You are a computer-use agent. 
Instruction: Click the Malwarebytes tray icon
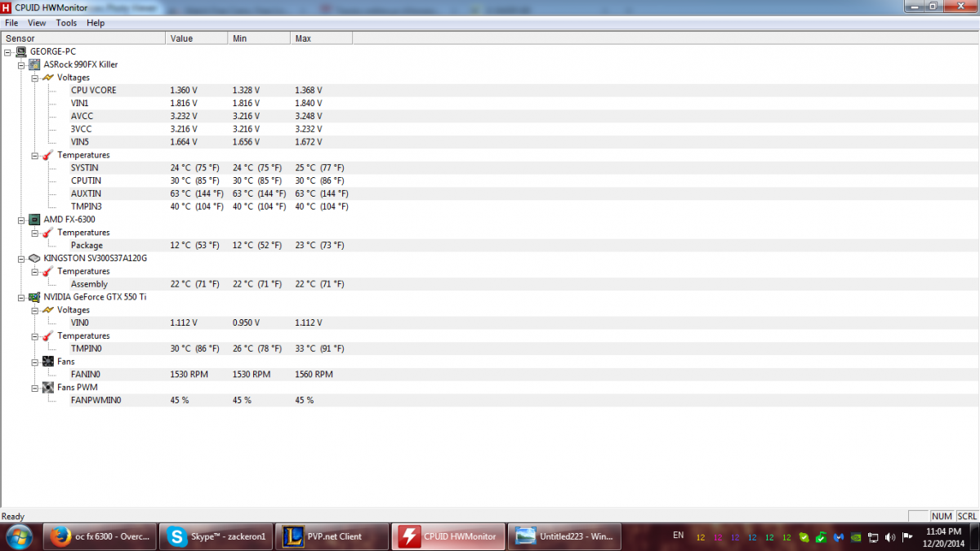839,537
